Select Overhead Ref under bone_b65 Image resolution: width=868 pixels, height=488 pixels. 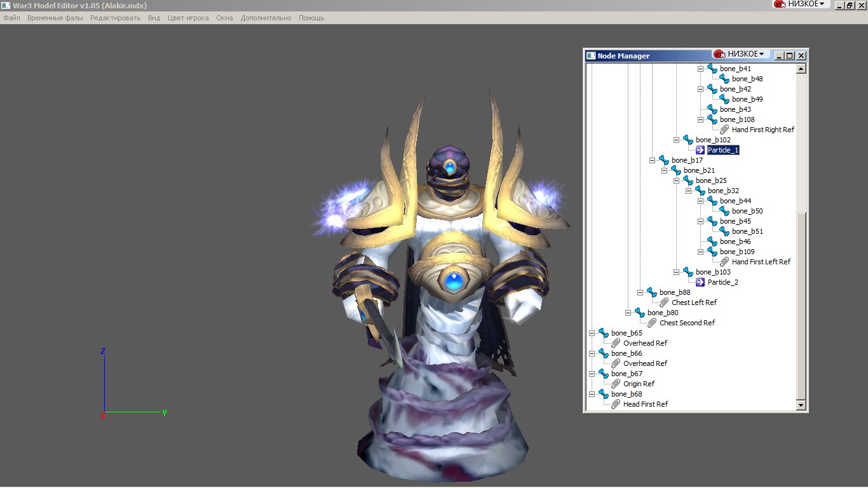click(645, 343)
